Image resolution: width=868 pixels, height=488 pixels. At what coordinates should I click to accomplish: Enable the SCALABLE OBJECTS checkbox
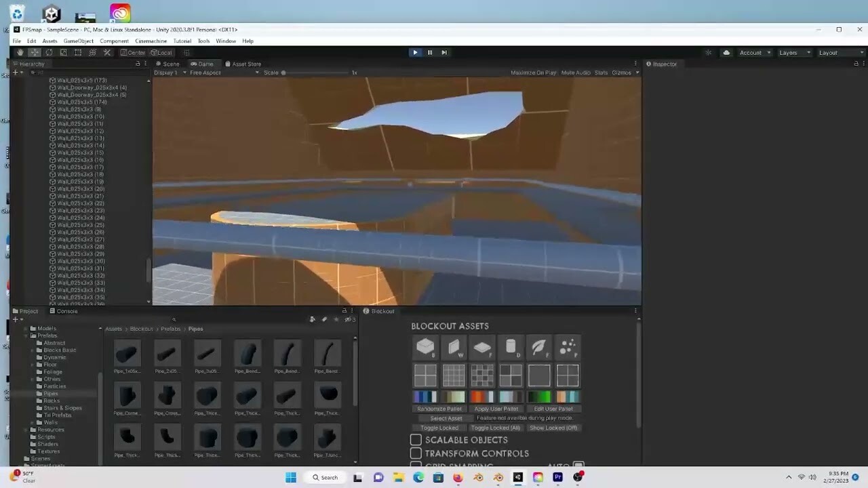pyautogui.click(x=416, y=439)
